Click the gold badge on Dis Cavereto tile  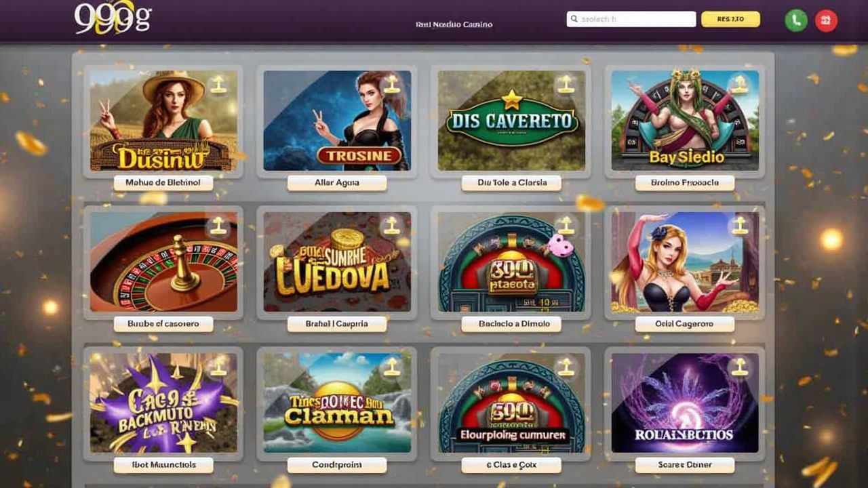pos(565,85)
